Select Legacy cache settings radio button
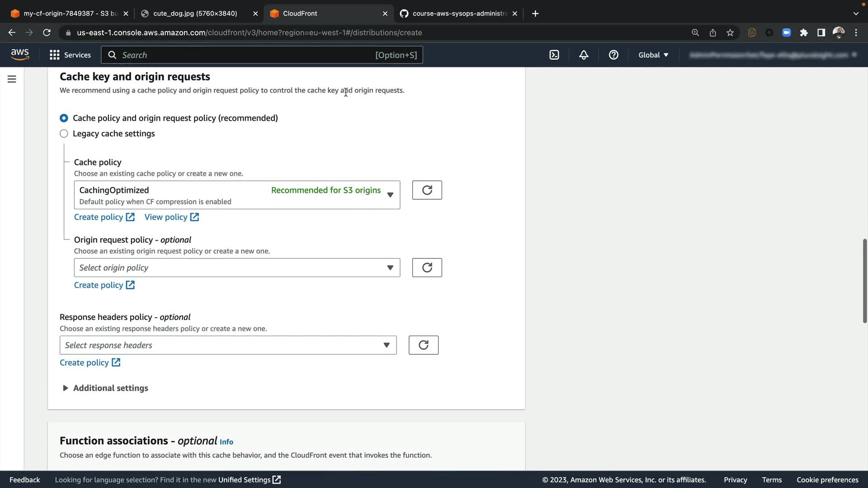868x488 pixels. tap(64, 134)
